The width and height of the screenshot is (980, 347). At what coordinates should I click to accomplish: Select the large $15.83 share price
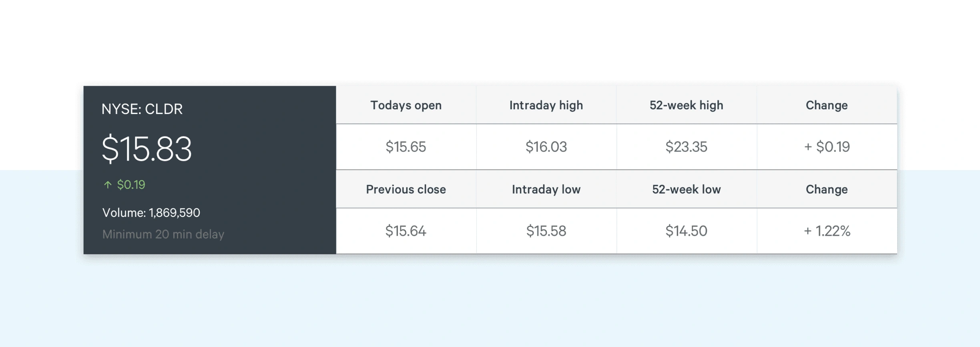[x=147, y=149]
